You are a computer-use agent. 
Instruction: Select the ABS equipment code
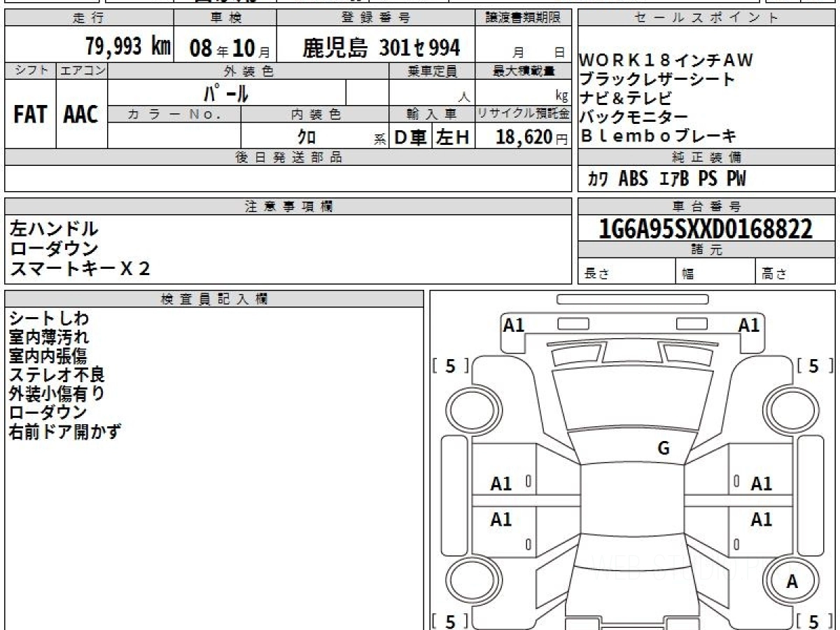click(633, 179)
